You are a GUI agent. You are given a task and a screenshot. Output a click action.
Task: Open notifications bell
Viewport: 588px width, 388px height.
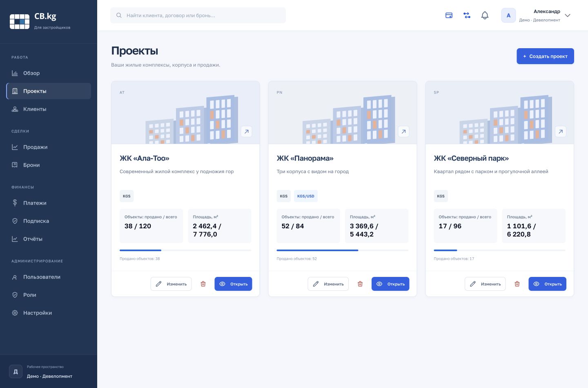(x=485, y=16)
